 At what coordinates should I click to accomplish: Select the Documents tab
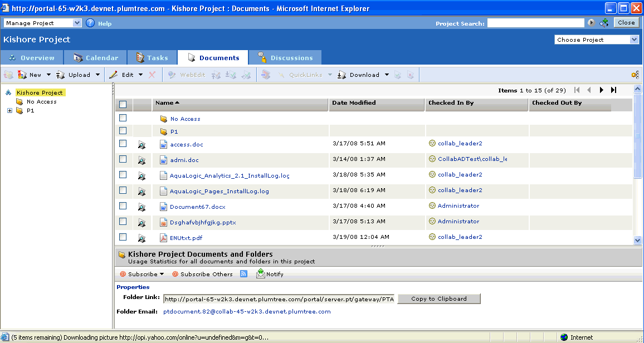213,58
